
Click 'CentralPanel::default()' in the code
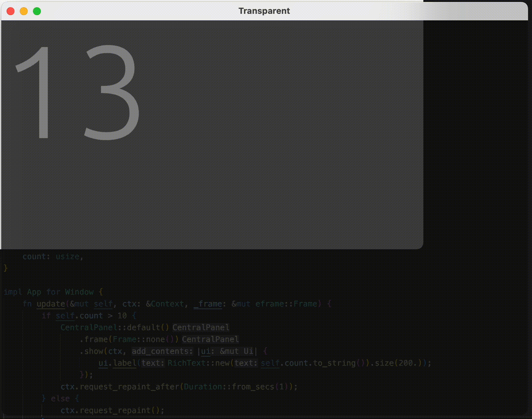(115, 328)
